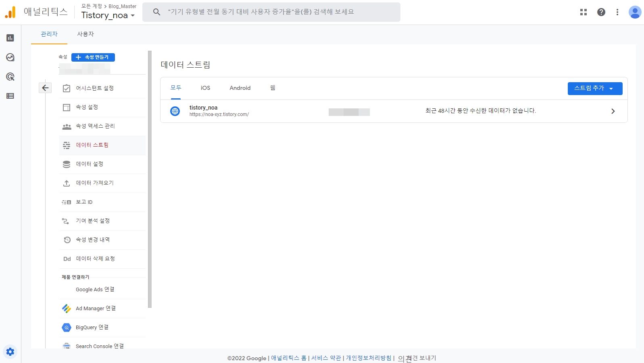644x363 pixels.
Task: Click the 모든 계정 breadcrumb
Action: [x=92, y=6]
